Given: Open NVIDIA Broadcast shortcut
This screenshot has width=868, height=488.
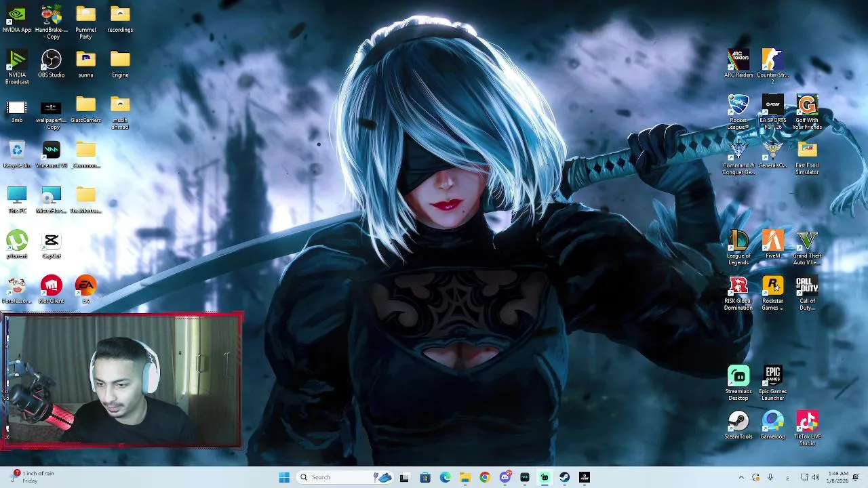Looking at the screenshot, I should [17, 68].
